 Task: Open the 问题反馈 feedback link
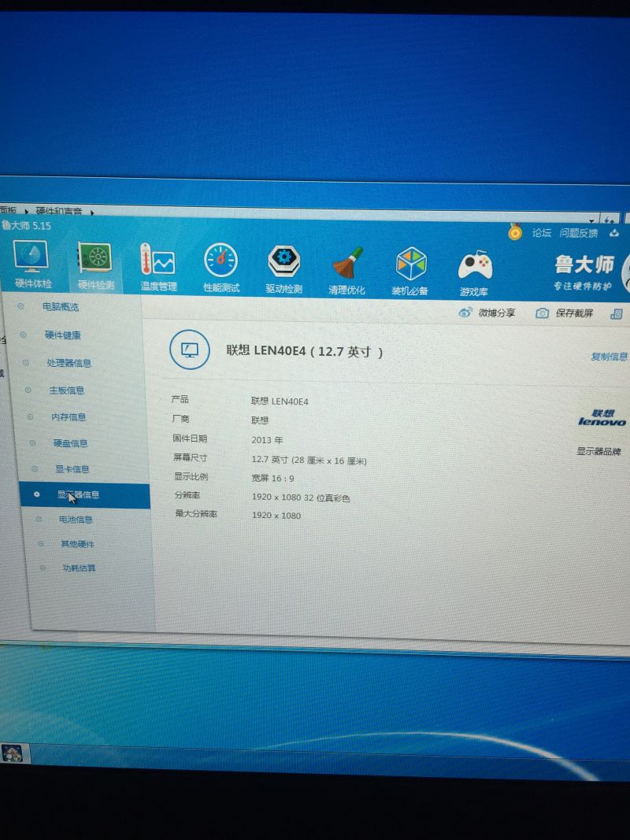pyautogui.click(x=579, y=233)
